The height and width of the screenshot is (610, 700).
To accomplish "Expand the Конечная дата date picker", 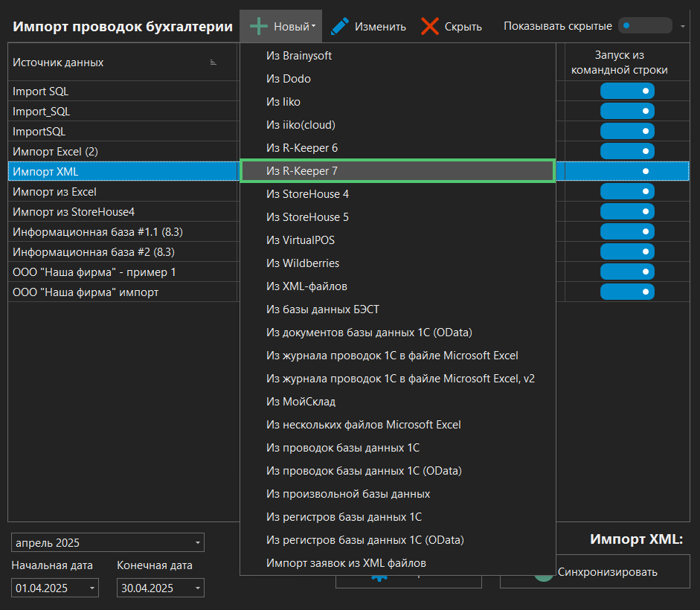I will 198,588.
